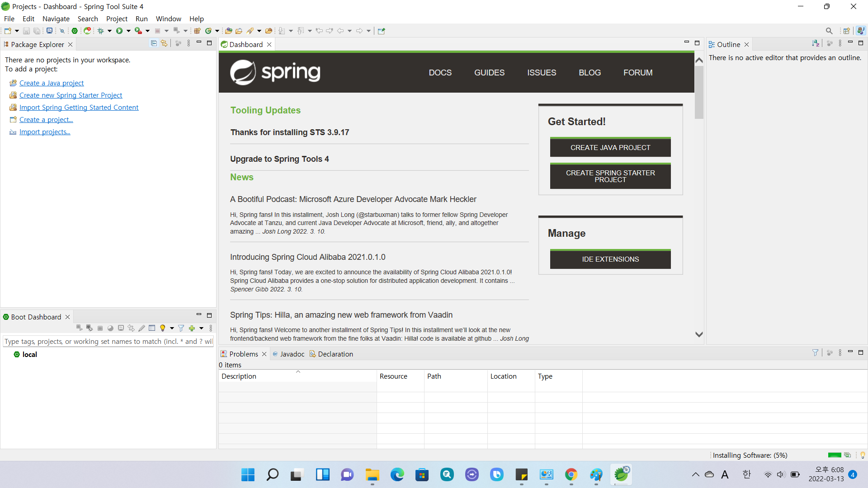This screenshot has width=868, height=488.
Task: Toggle properties table view in Boot Dashboard
Action: point(152,328)
